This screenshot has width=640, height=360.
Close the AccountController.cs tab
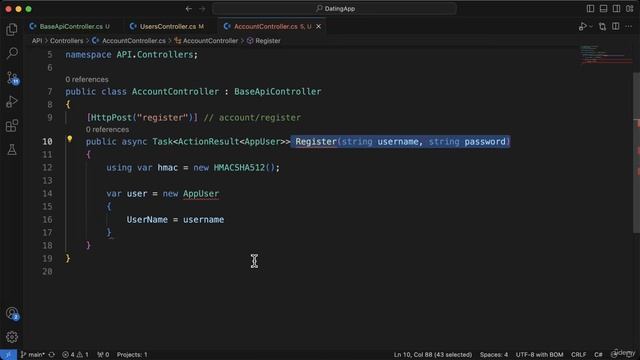(318, 27)
